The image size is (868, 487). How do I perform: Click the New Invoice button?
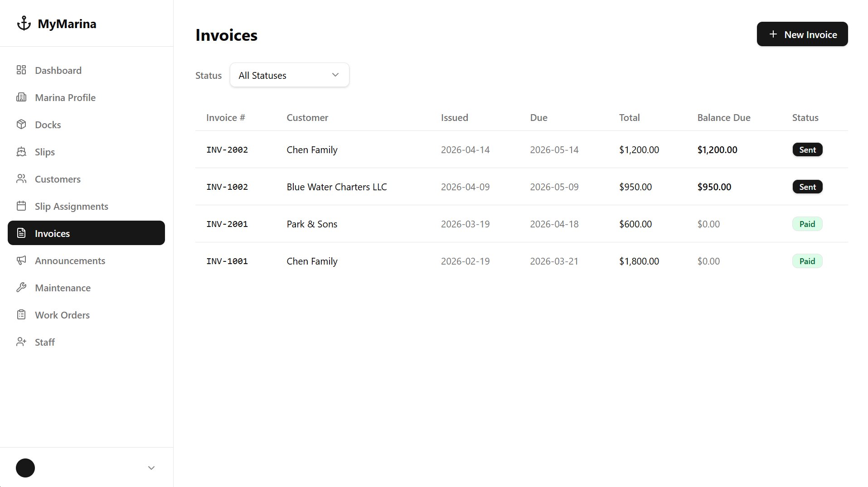(x=802, y=34)
